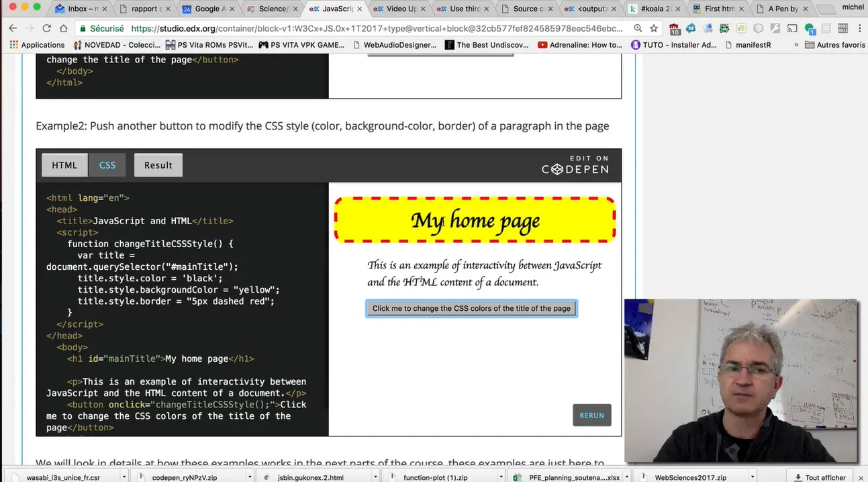Click the 'This is an example of interactivity' result text

click(484, 273)
